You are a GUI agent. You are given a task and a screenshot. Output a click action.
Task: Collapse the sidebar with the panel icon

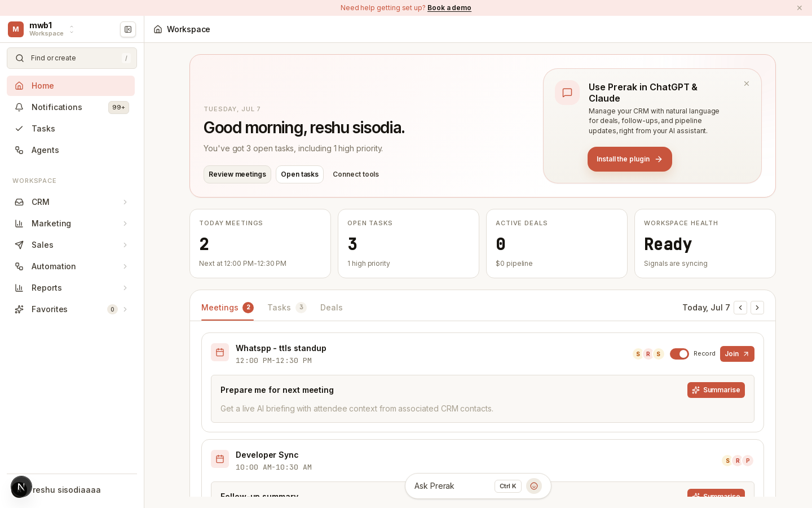point(128,29)
